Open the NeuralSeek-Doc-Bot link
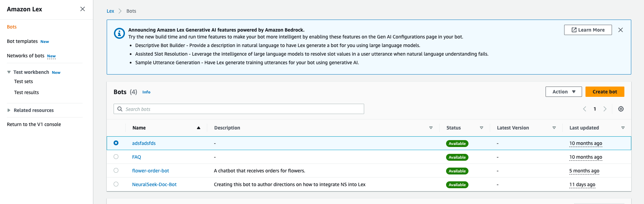The image size is (644, 204). tap(154, 184)
